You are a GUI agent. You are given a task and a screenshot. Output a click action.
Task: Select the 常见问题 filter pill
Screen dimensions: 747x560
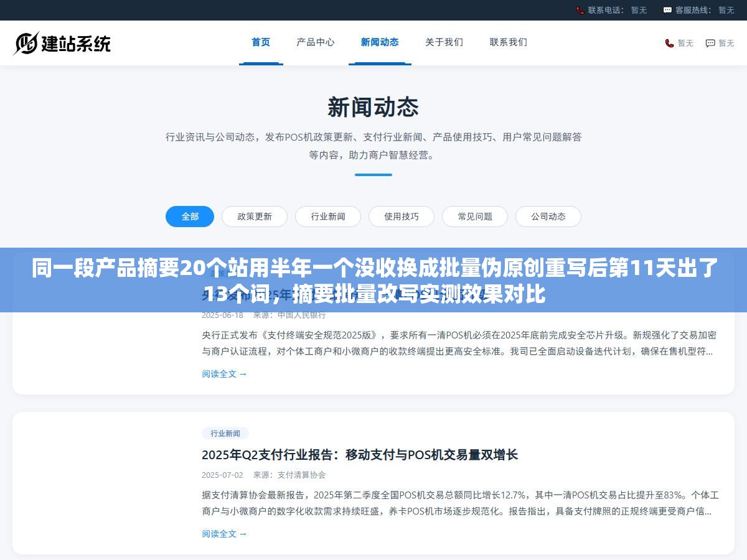[x=475, y=217]
